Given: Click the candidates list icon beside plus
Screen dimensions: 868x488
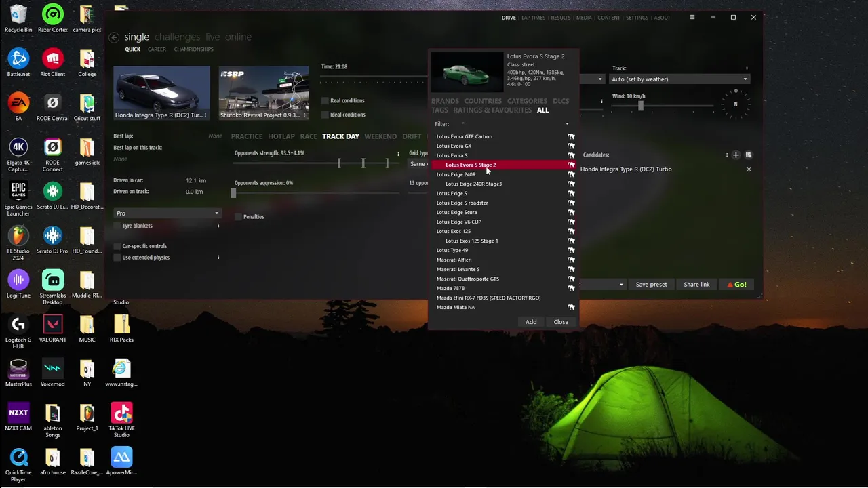Looking at the screenshot, I should click(x=749, y=155).
